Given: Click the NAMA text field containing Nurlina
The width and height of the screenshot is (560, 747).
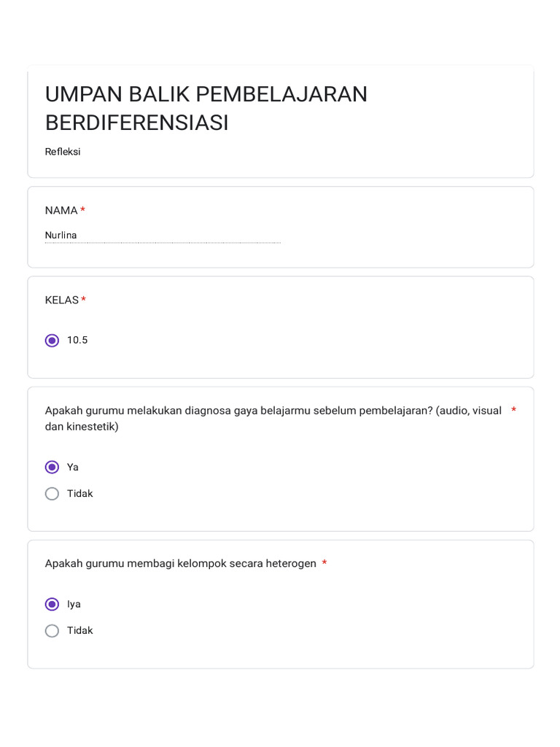Looking at the screenshot, I should (162, 236).
